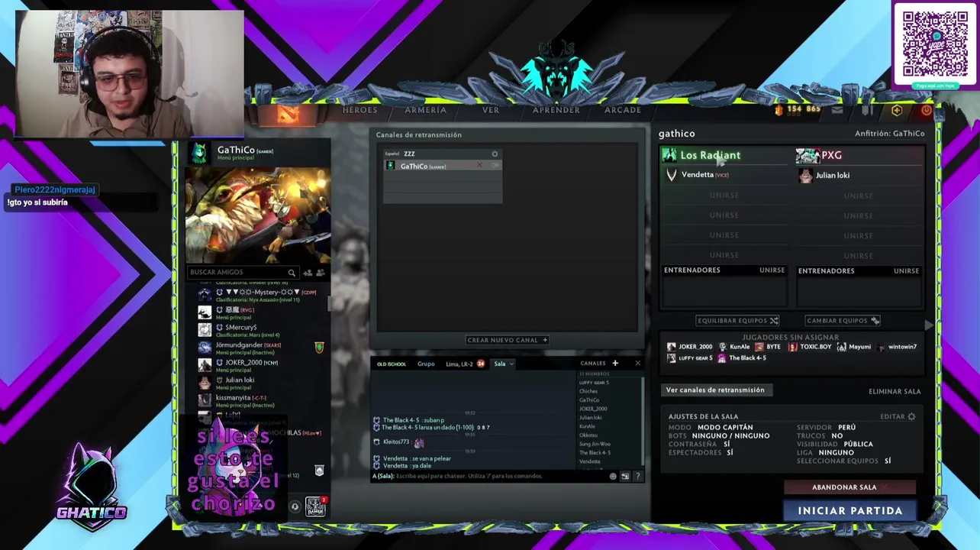Click CAMBIAR EQUIPOS swap button

[x=843, y=321]
